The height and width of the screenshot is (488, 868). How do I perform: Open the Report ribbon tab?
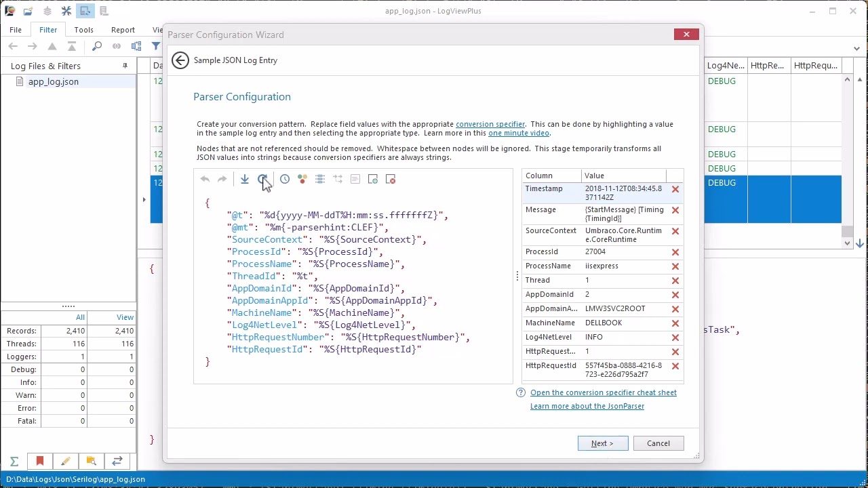tap(123, 30)
